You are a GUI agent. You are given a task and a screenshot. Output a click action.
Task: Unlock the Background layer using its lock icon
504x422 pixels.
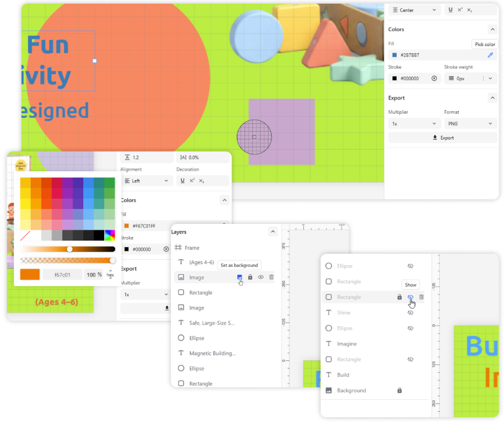point(400,390)
